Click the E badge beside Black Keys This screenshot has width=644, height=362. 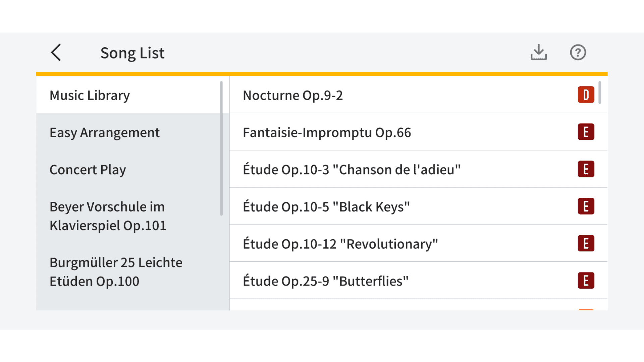click(586, 206)
